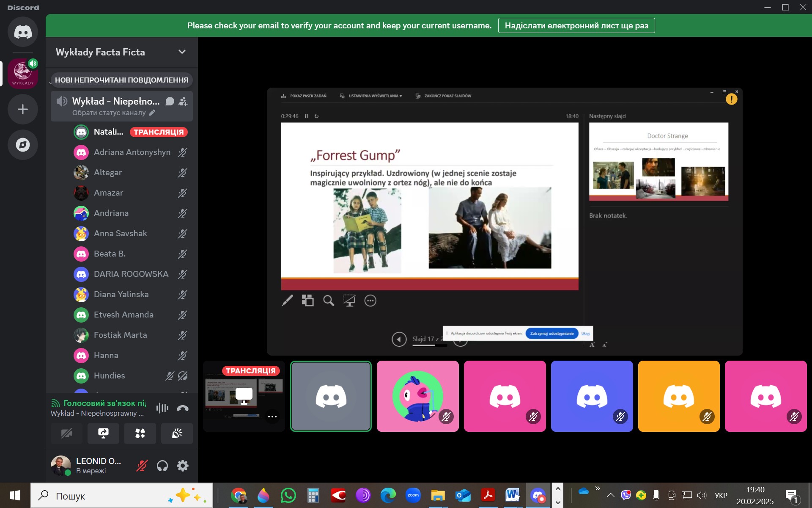Open the Explore Discoverable Servers compass icon

[x=23, y=145]
